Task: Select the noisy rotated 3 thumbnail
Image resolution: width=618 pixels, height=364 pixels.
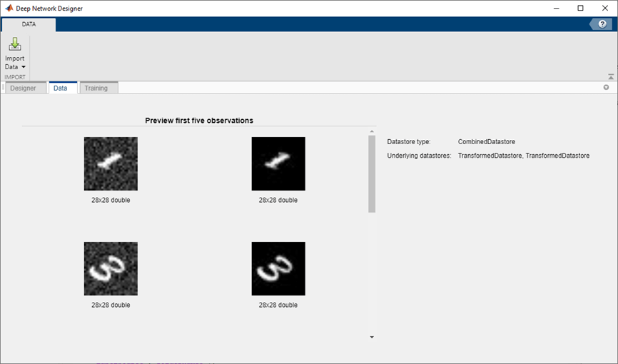Action: (x=111, y=268)
